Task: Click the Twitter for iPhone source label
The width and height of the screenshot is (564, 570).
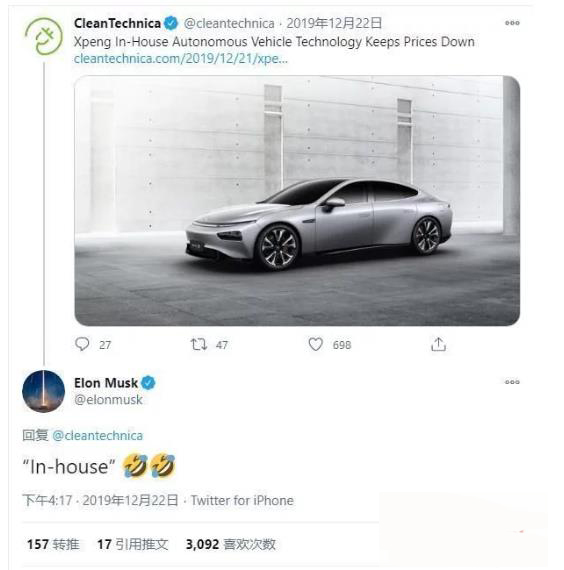Action: [242, 501]
